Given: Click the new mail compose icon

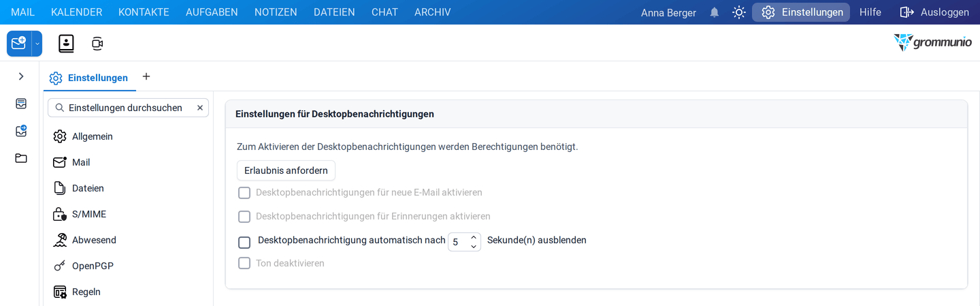Looking at the screenshot, I should (x=19, y=44).
